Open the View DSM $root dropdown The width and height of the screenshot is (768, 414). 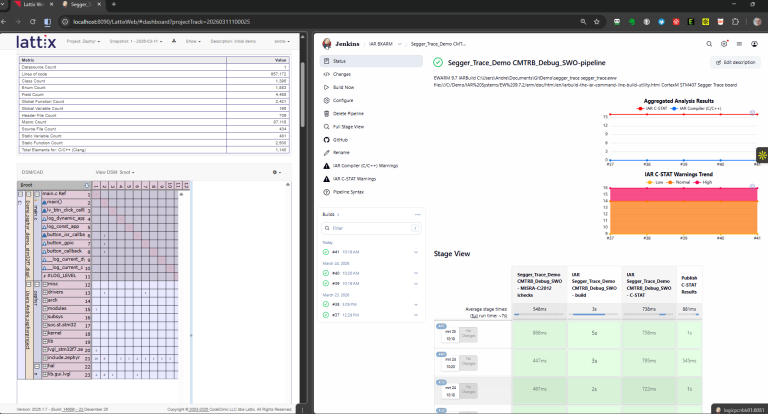click(115, 172)
